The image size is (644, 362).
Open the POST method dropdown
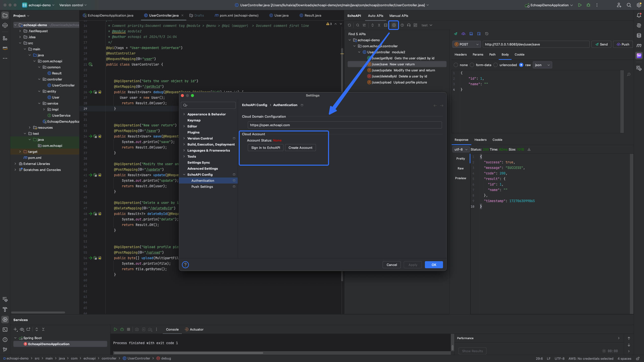(466, 44)
